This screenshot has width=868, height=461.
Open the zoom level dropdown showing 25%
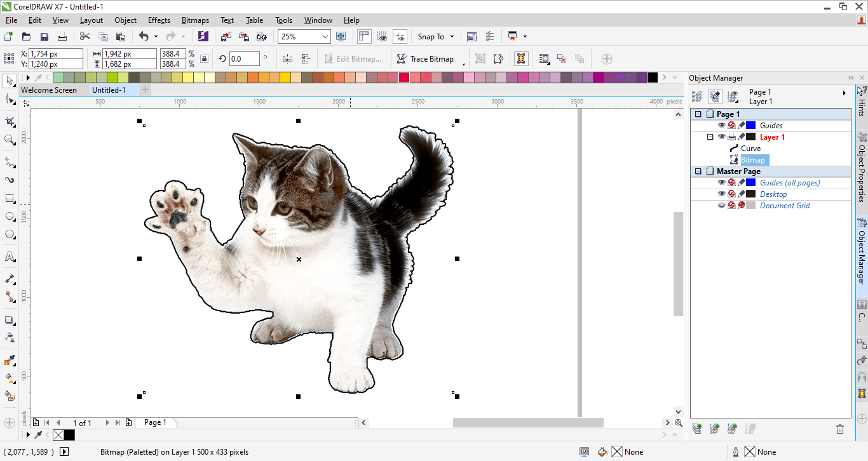point(325,37)
